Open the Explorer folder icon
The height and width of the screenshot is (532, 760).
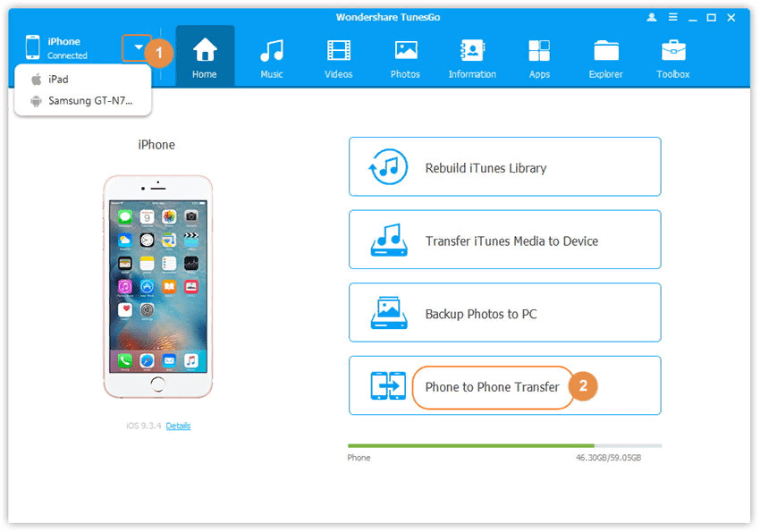pos(606,50)
